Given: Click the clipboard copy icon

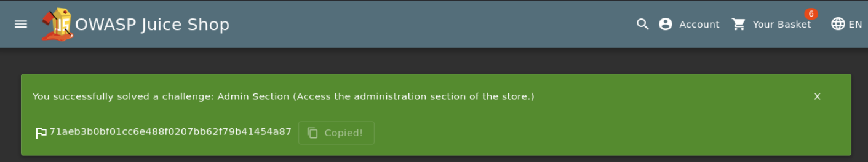Looking at the screenshot, I should tap(313, 133).
